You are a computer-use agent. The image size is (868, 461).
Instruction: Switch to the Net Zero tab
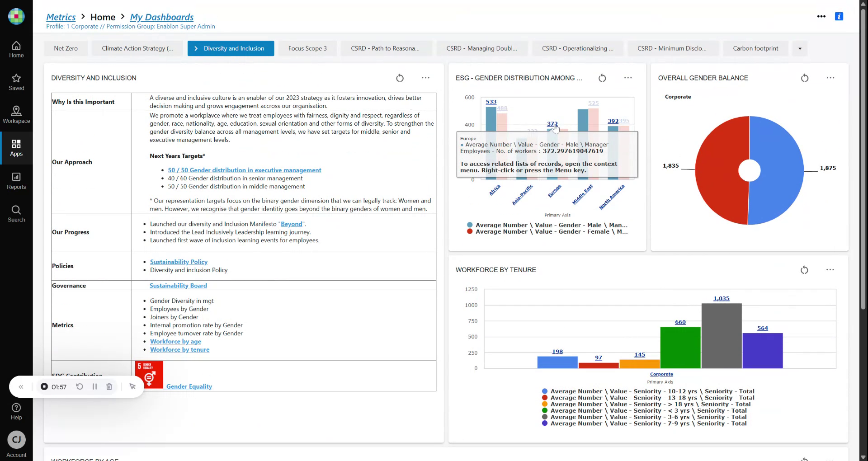pyautogui.click(x=66, y=48)
